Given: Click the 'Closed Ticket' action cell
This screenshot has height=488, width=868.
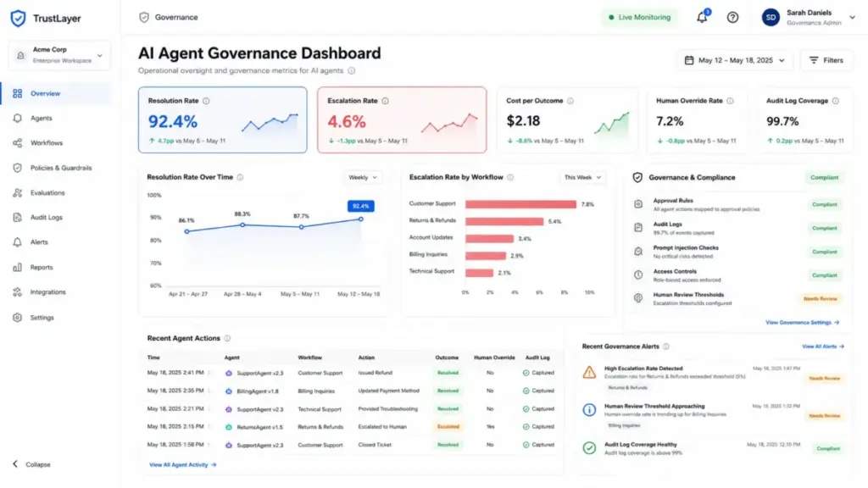Looking at the screenshot, I should [x=375, y=445].
